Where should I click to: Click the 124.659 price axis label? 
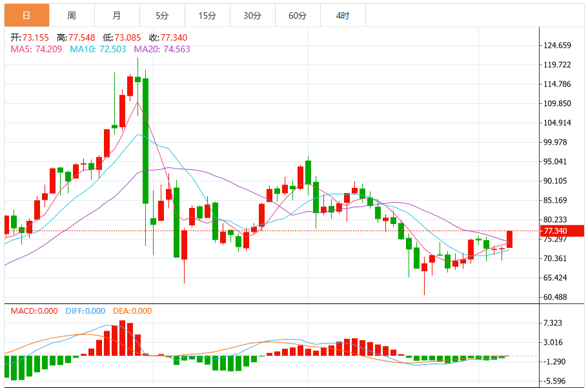(557, 45)
